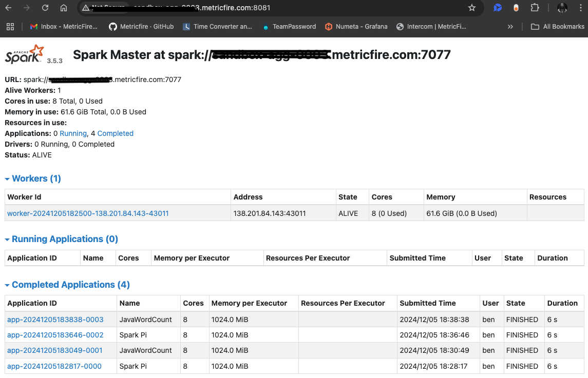Click the Status: ALIVE line
The width and height of the screenshot is (588, 378).
(28, 155)
